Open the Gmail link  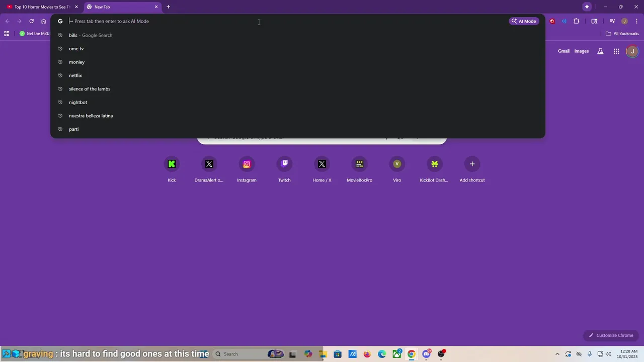[563, 51]
